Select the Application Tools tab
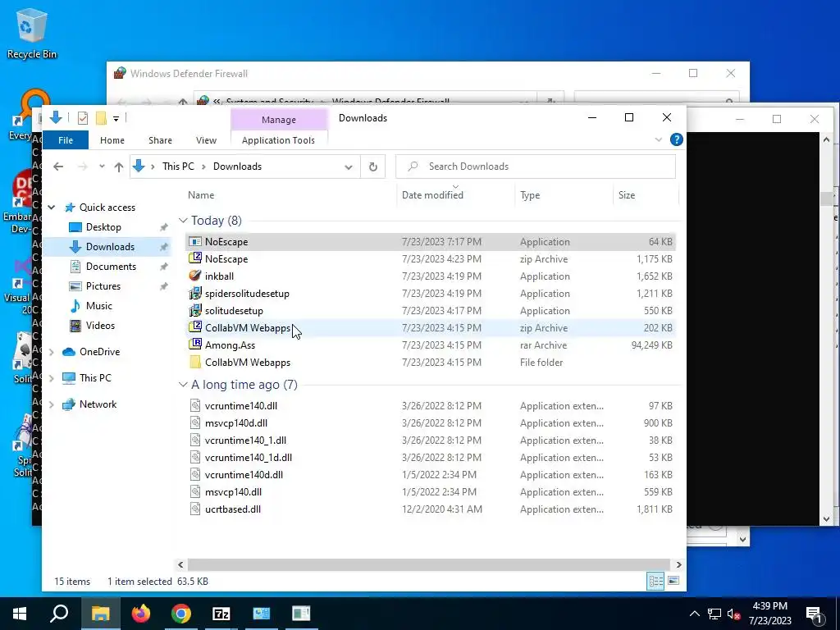The height and width of the screenshot is (630, 840). (278, 140)
